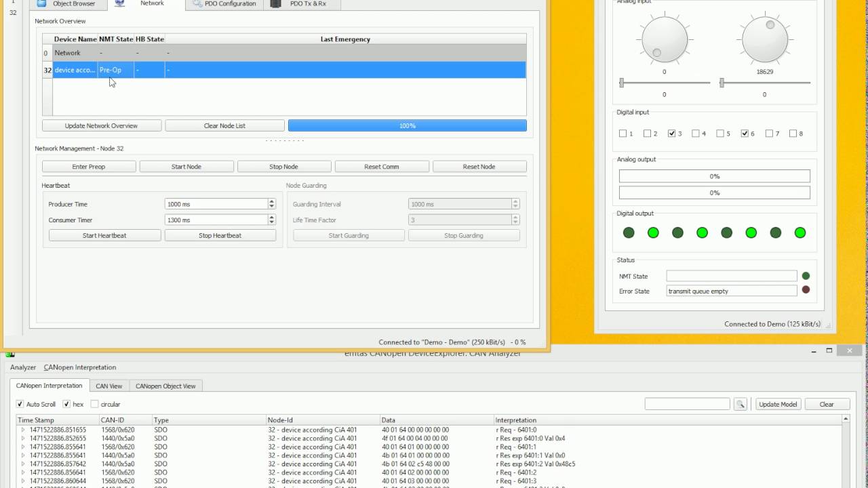Screen dimensions: 868x488
Task: Toggle the Auto Scroll checkbox
Action: click(20, 404)
